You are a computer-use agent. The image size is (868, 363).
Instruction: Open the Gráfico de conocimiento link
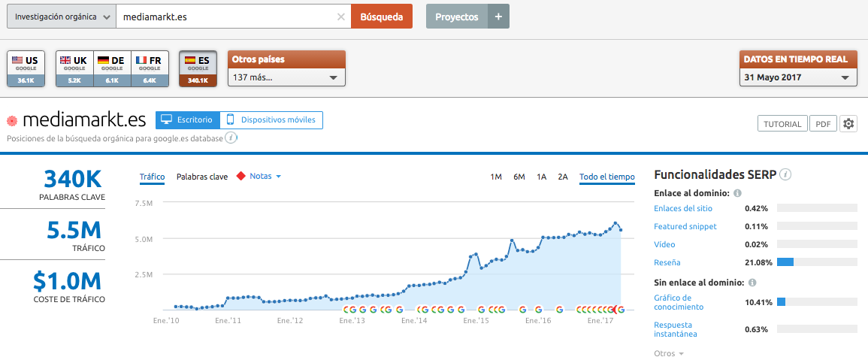(679, 302)
